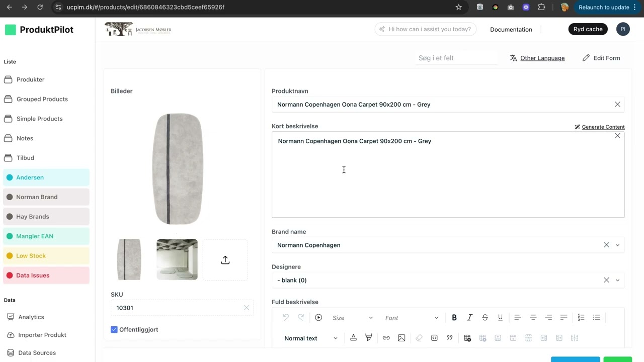Insert a bulleted list
The height and width of the screenshot is (362, 644).
pos(597,318)
